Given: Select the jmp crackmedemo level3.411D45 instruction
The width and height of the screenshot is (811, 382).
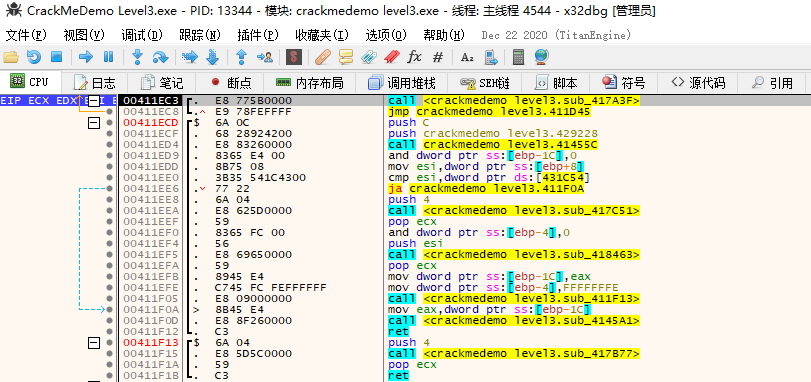Looking at the screenshot, I should (489, 111).
